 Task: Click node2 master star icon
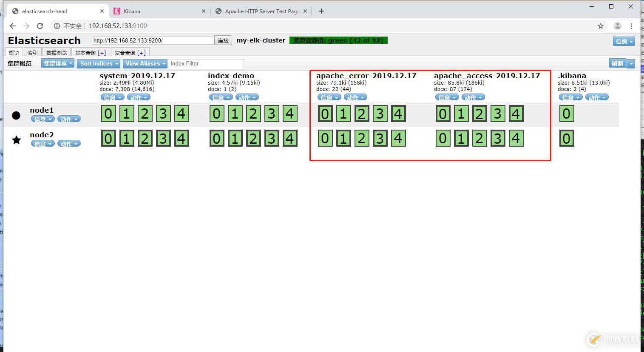tap(16, 140)
